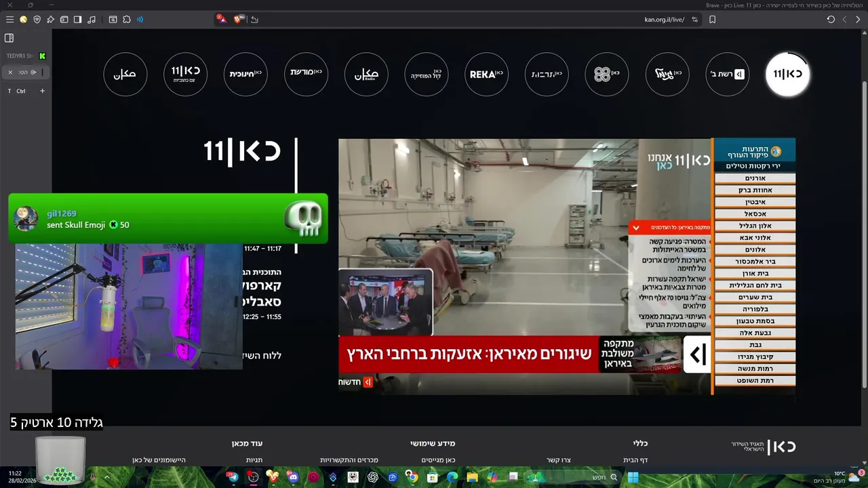The image size is (868, 488).
Task: Select the Makan TV channel circle
Action: pos(125,74)
